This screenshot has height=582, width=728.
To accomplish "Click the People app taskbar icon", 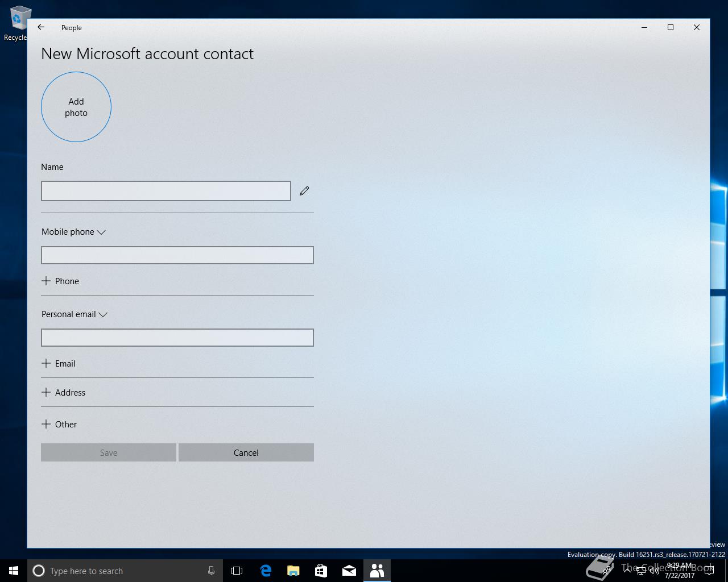I will (377, 571).
